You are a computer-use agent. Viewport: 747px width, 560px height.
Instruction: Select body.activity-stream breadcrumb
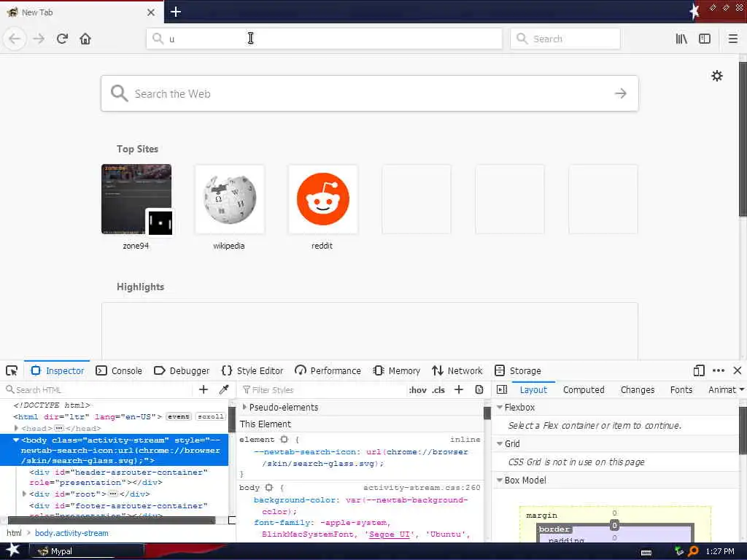pos(71,533)
